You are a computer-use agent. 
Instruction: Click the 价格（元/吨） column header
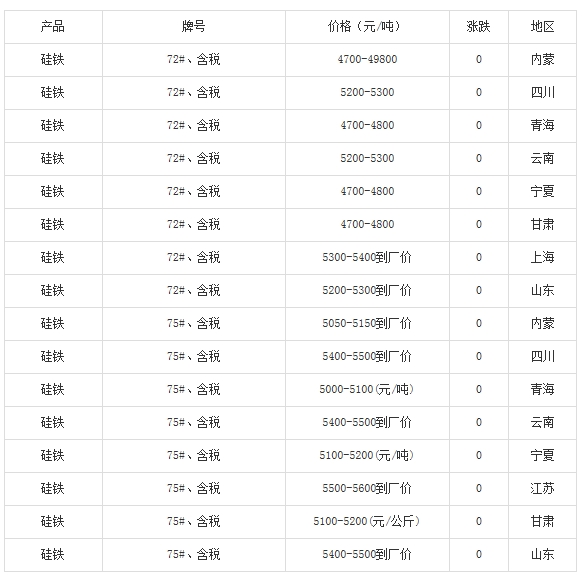[367, 27]
